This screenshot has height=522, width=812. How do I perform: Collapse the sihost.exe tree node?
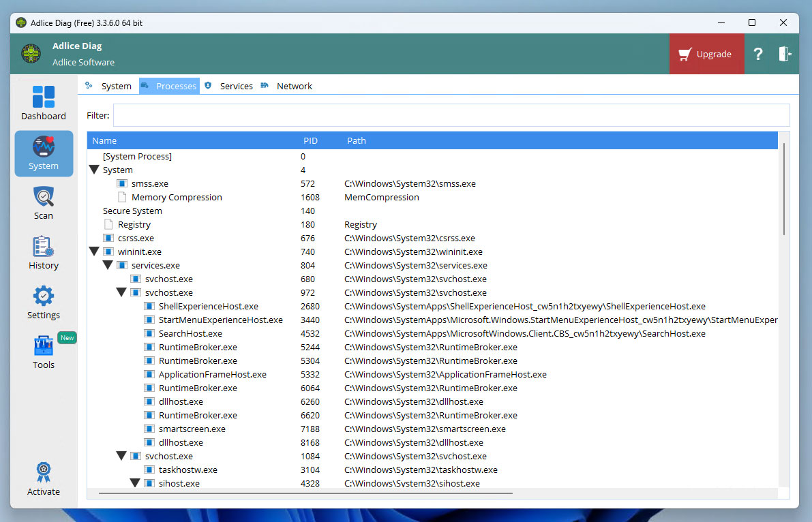pos(135,483)
